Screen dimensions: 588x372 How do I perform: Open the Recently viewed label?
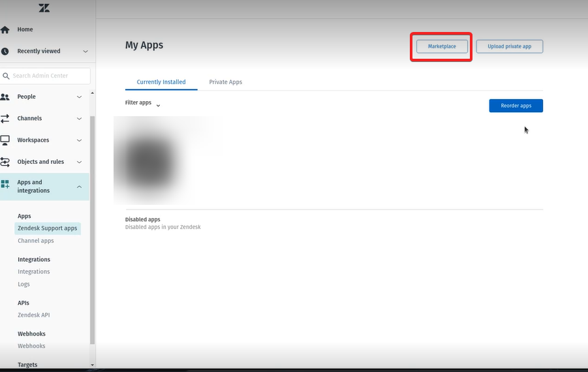[39, 51]
